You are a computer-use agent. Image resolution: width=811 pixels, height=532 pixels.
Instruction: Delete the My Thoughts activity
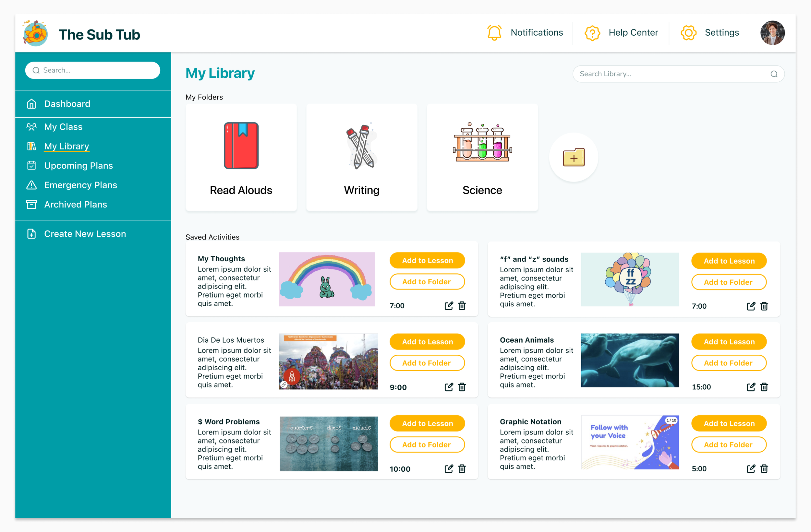coord(462,305)
